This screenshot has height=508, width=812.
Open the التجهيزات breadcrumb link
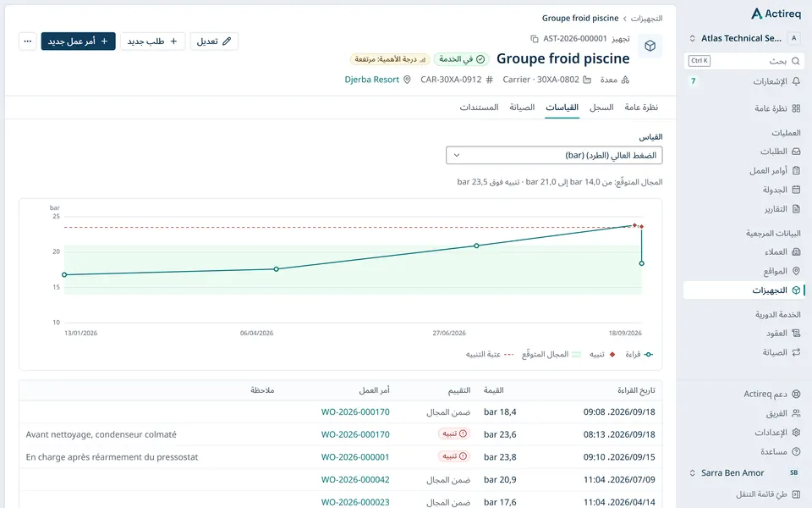point(647,19)
